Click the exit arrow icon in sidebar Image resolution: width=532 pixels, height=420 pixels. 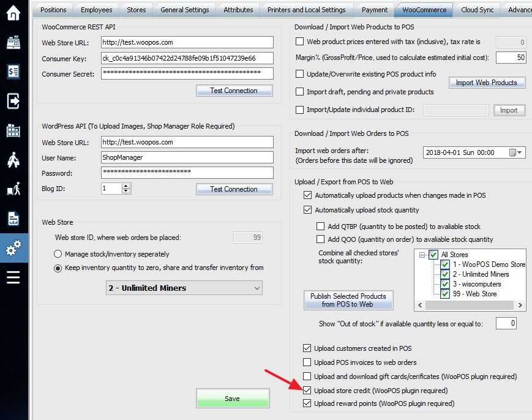pyautogui.click(x=13, y=101)
